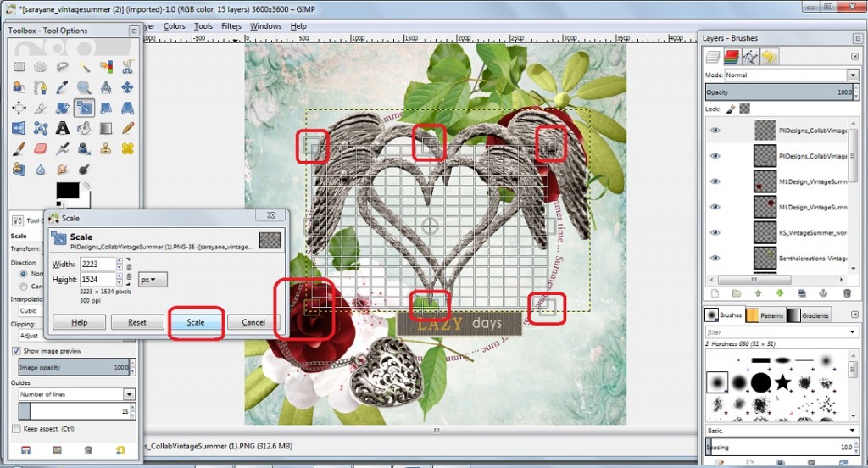Choose the Free Select lasso tool

(63, 67)
